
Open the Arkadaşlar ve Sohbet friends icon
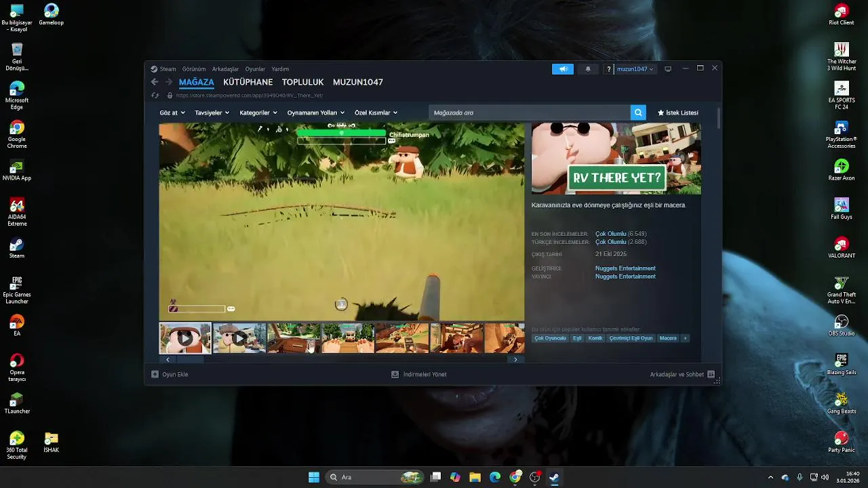pyautogui.click(x=711, y=374)
